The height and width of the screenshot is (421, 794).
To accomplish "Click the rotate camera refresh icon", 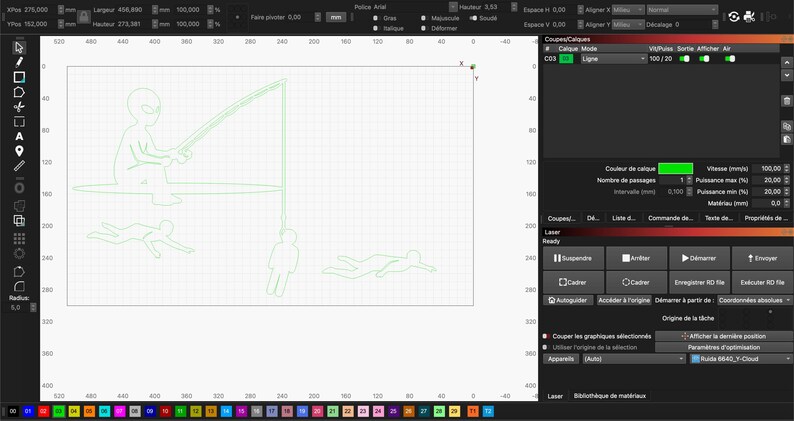I will [734, 17].
